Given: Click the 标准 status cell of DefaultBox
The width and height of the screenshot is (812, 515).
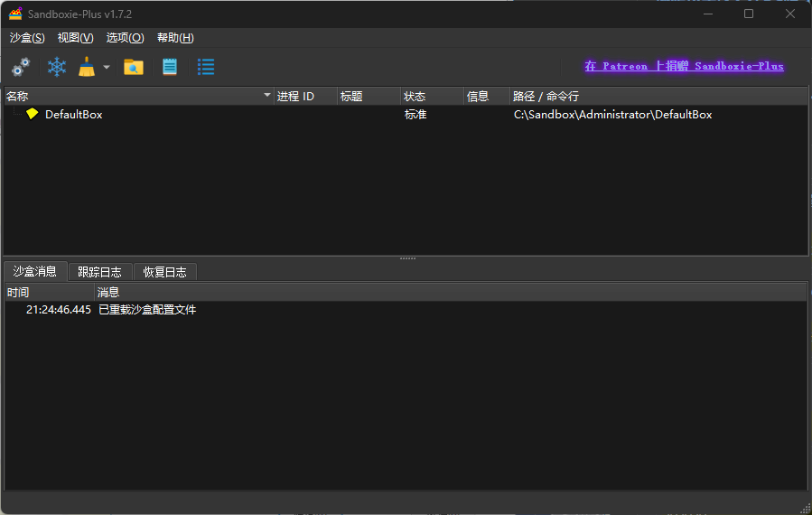Looking at the screenshot, I should [x=415, y=115].
